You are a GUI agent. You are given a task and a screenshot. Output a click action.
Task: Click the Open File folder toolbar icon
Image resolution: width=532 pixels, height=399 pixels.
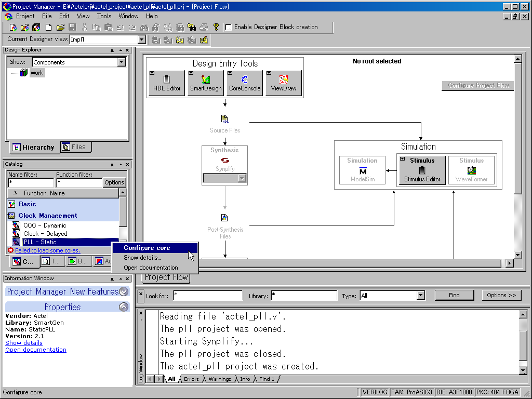tap(60, 27)
